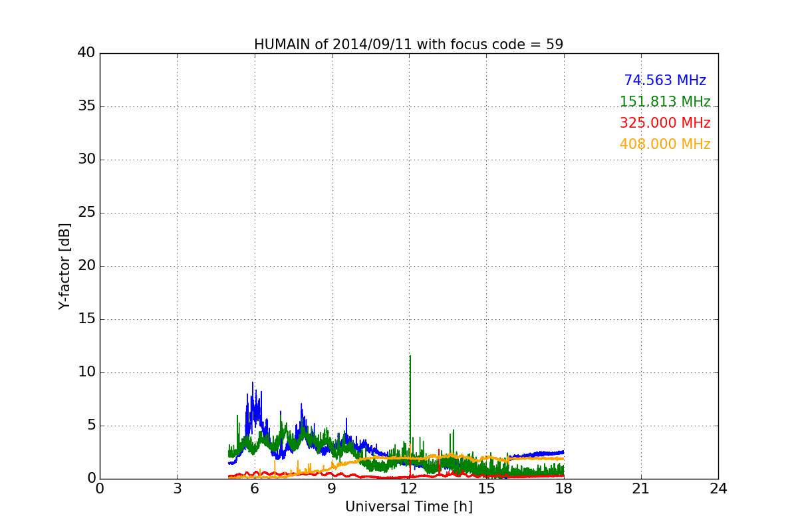Image resolution: width=798 pixels, height=532 pixels.
Task: Click x-axis tick label 15
Action: 486,489
